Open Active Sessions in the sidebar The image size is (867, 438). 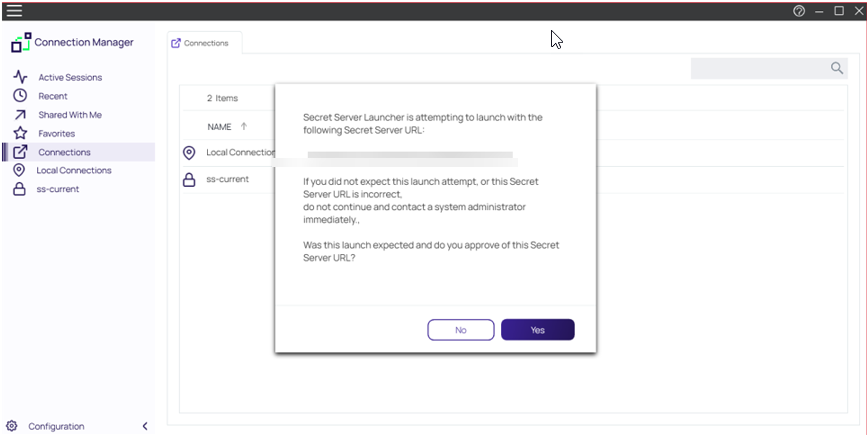tap(70, 77)
